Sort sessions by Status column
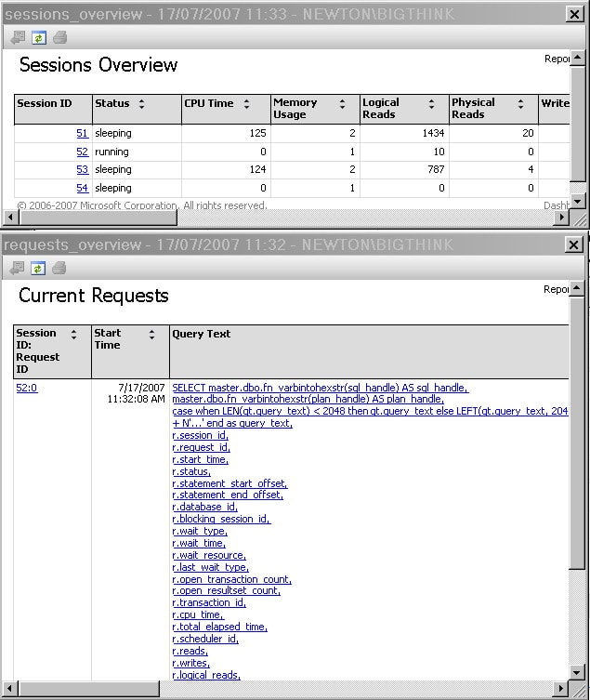 pos(141,104)
